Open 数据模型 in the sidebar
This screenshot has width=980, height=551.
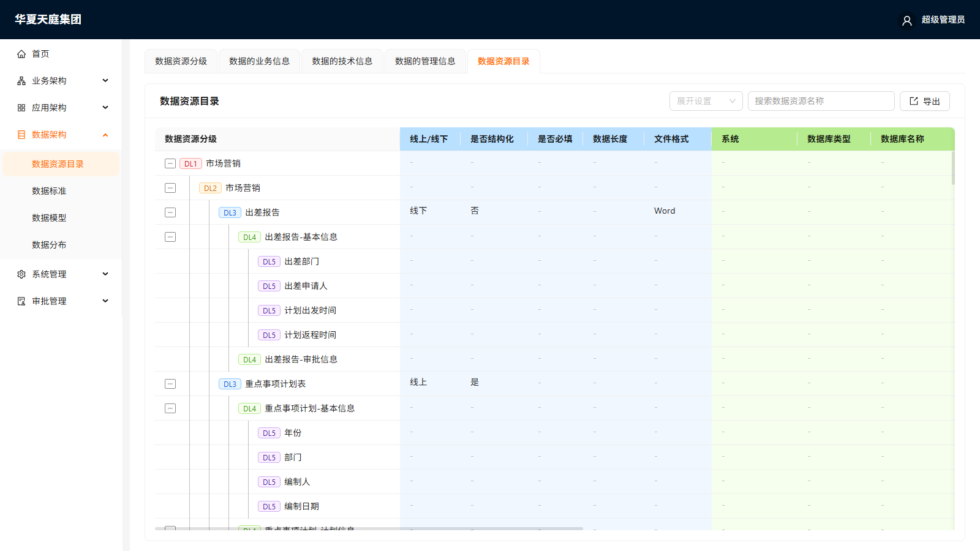(x=61, y=218)
